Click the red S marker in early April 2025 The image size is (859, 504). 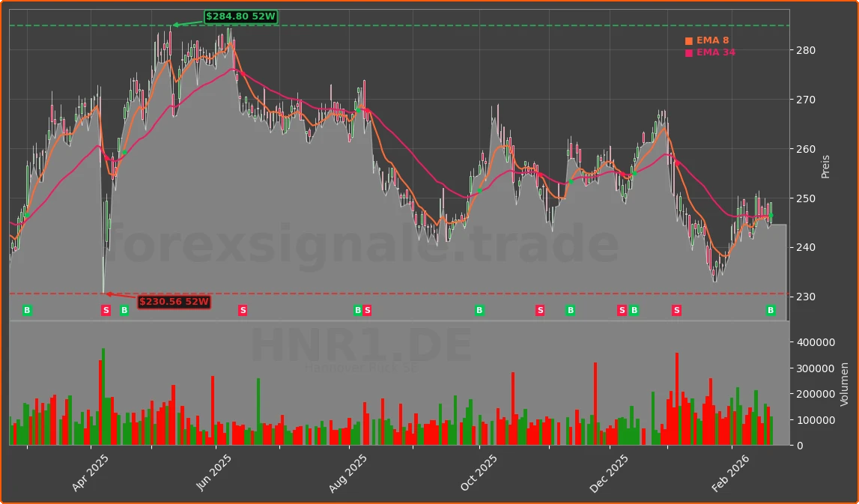point(106,311)
